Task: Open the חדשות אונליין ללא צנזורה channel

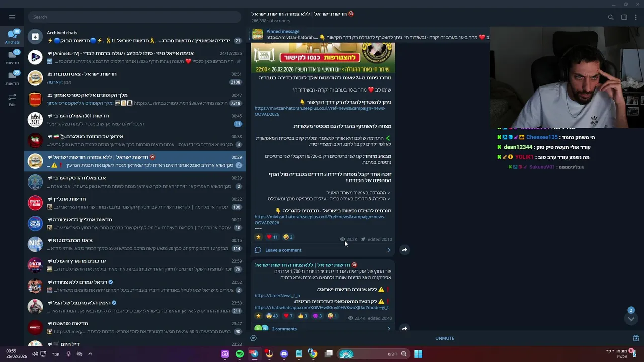Action: [135, 224]
